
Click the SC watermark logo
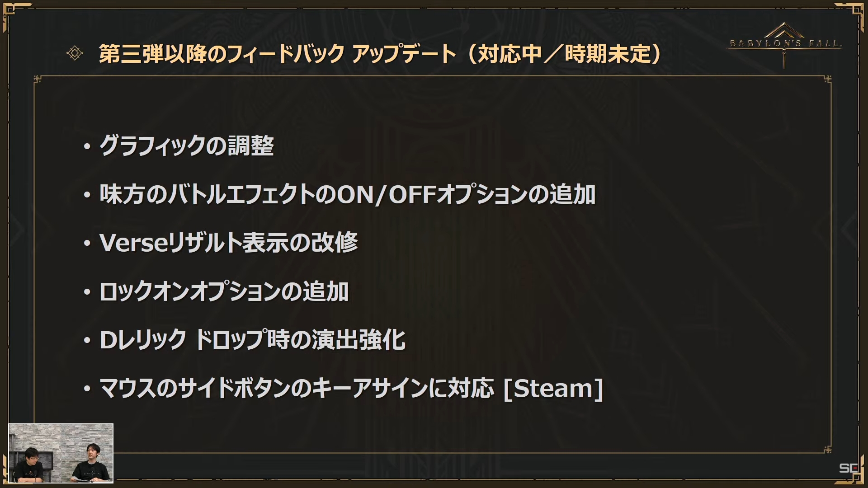coord(849,468)
